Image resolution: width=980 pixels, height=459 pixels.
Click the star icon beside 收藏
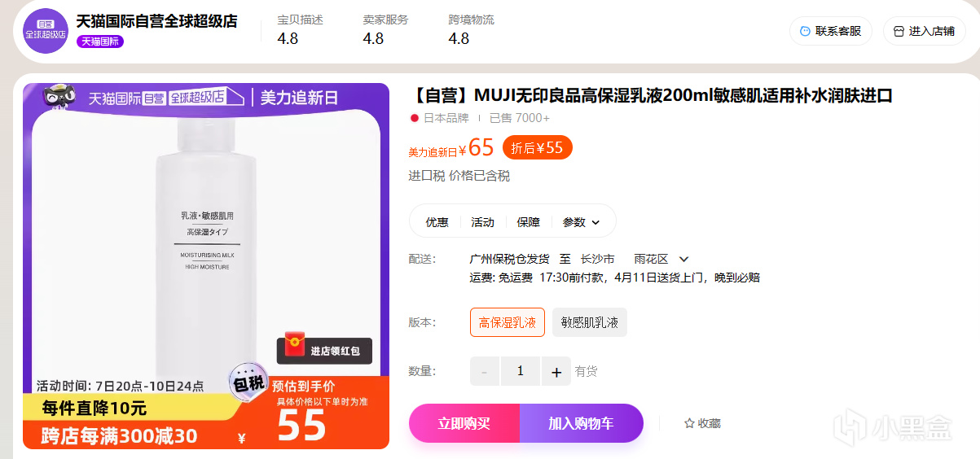(x=689, y=423)
